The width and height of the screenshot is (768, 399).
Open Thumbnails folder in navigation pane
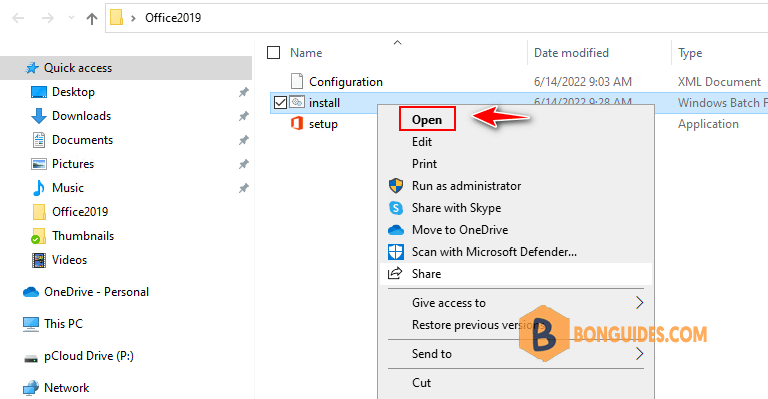pos(83,236)
